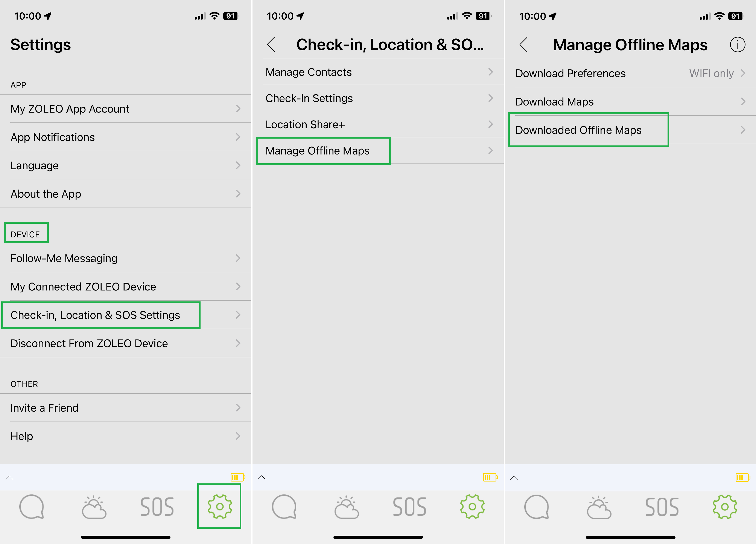
Task: Open Download Maps row
Action: 631,101
